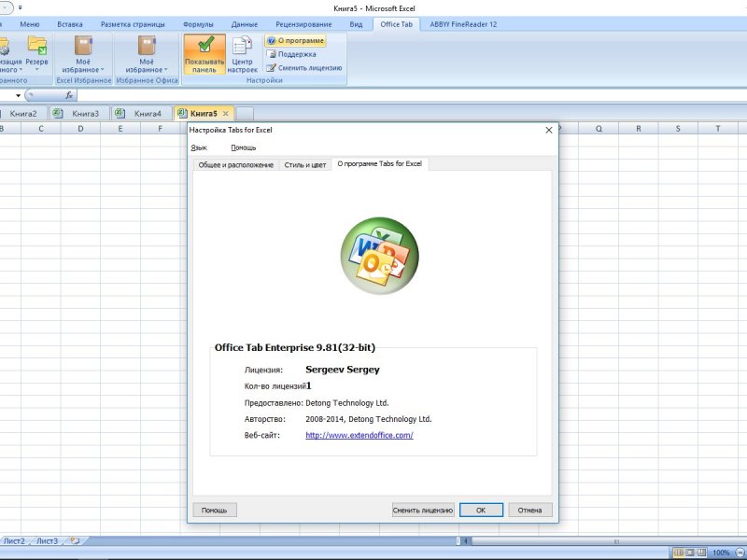Click the Сменить лицензию dialog button
Image resolution: width=747 pixels, height=560 pixels.
pyautogui.click(x=423, y=510)
